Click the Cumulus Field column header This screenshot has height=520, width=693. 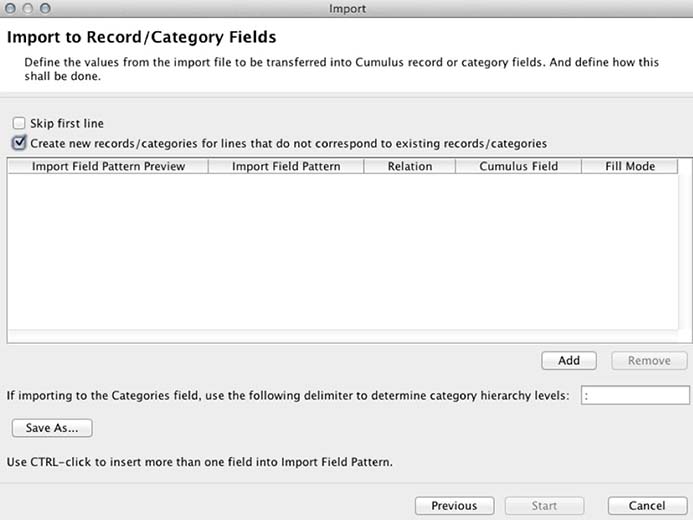pos(518,167)
